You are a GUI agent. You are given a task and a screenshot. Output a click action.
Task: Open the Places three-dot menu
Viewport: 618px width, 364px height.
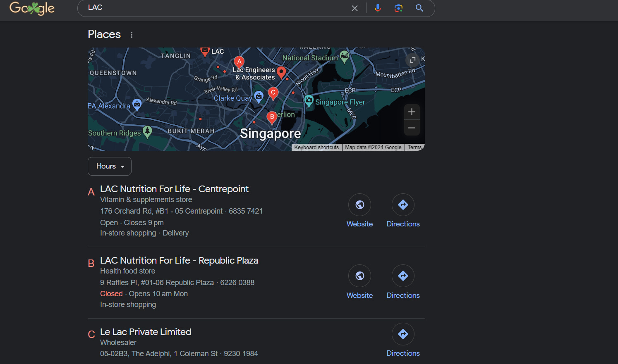pos(132,35)
